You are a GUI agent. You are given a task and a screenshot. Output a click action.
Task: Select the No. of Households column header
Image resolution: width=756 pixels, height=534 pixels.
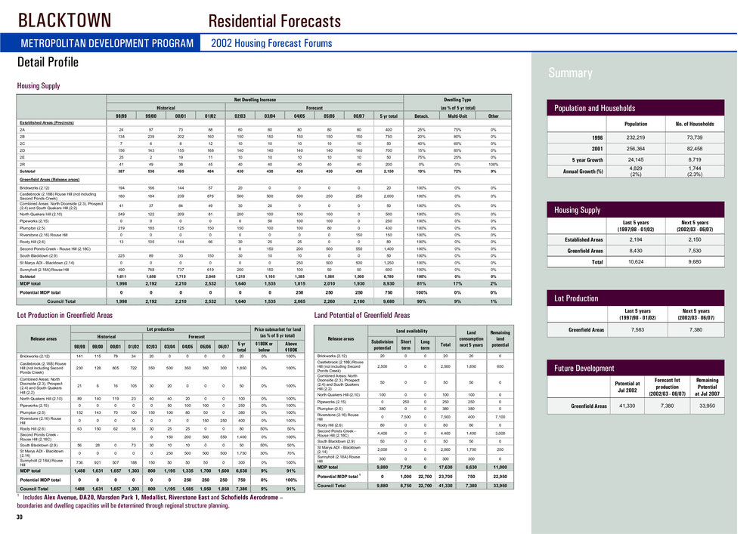click(694, 124)
